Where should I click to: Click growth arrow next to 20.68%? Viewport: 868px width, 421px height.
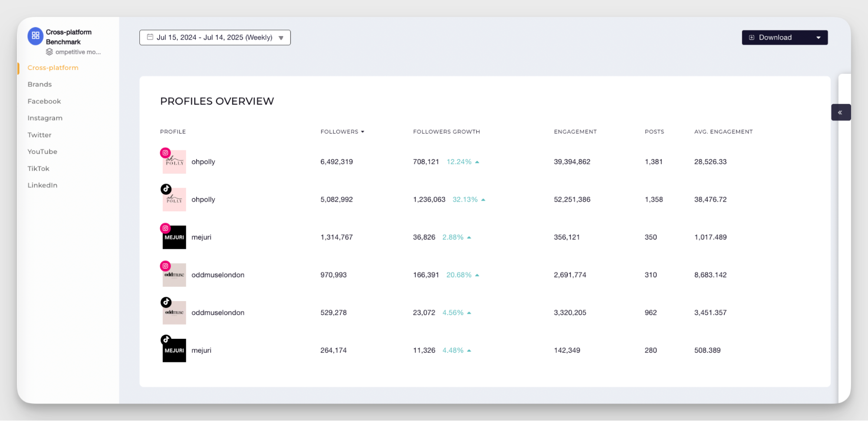tap(477, 275)
